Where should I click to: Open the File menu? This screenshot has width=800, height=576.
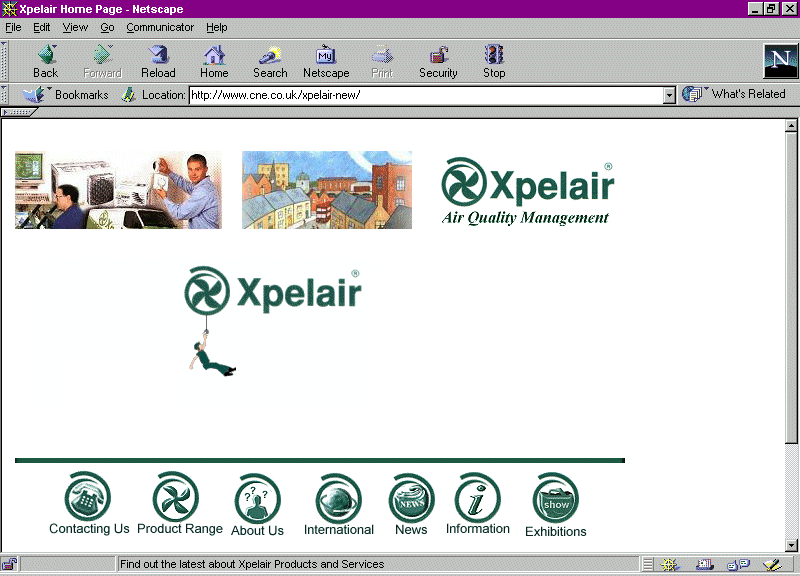[13, 28]
